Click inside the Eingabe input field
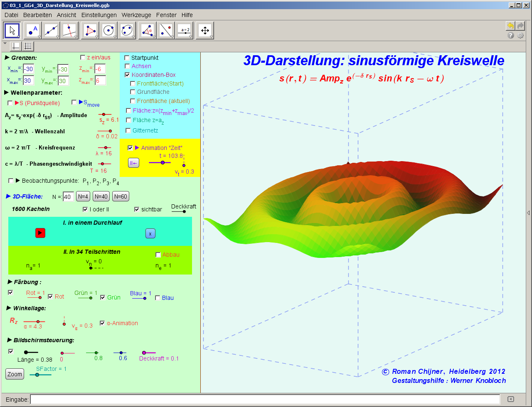The image size is (532, 407). pyautogui.click(x=166, y=399)
